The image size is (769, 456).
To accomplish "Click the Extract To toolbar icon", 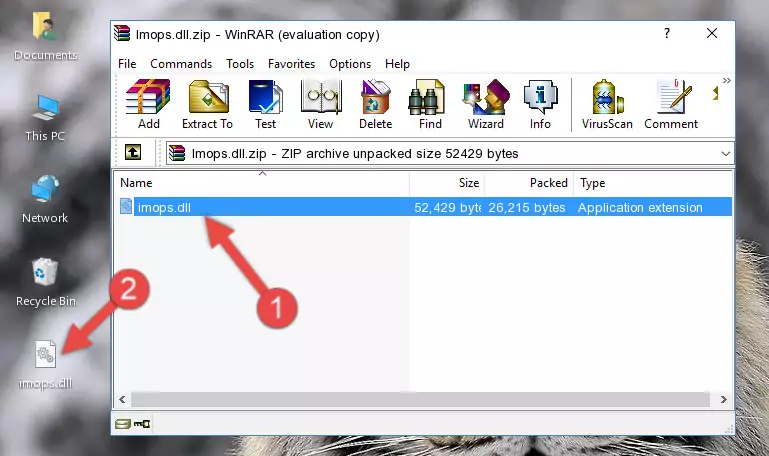I will tap(207, 104).
